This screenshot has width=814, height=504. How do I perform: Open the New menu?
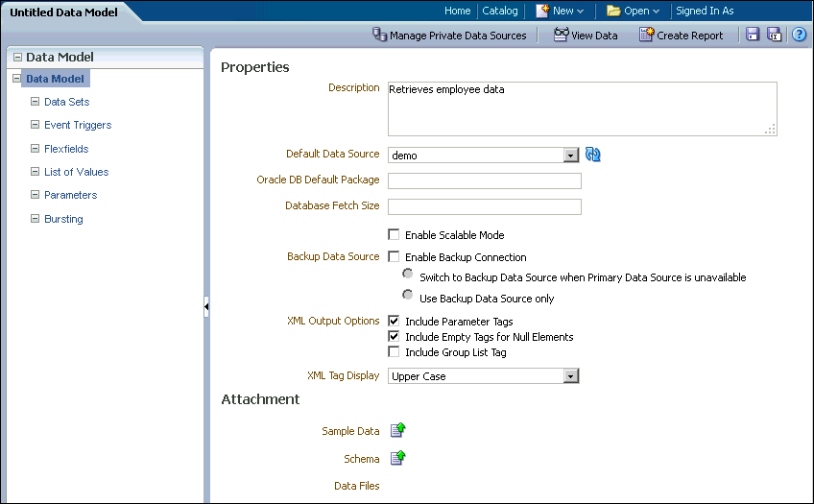[x=568, y=11]
